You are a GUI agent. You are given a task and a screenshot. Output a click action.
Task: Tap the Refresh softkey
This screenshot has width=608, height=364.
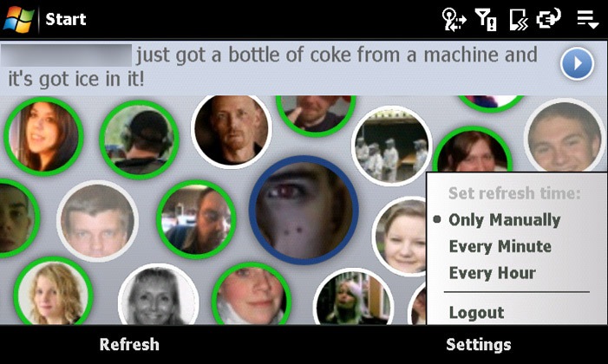[x=129, y=345]
